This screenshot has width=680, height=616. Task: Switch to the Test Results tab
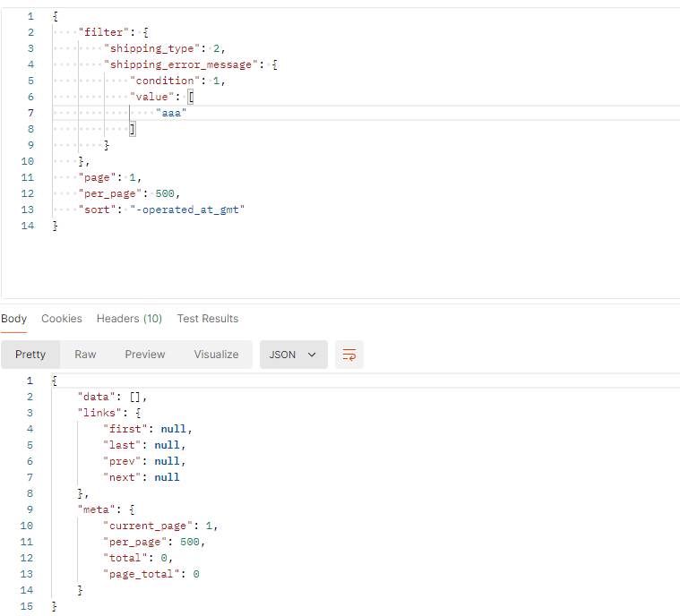tap(208, 319)
